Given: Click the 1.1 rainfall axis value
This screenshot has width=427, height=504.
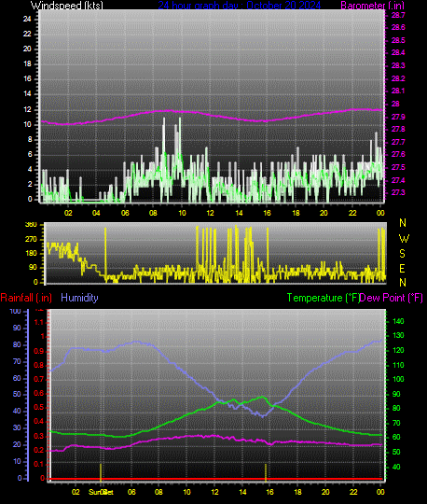Looking at the screenshot, I should (x=39, y=322).
